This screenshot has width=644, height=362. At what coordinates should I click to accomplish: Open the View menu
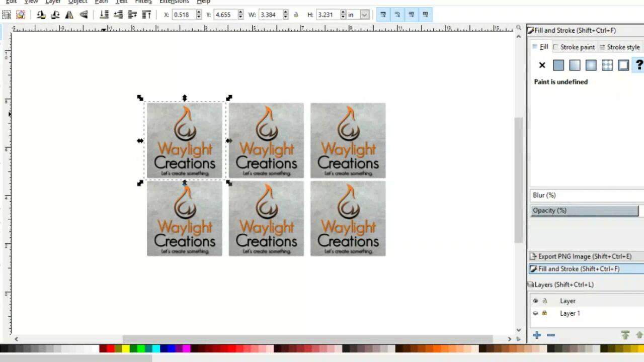tap(31, 2)
